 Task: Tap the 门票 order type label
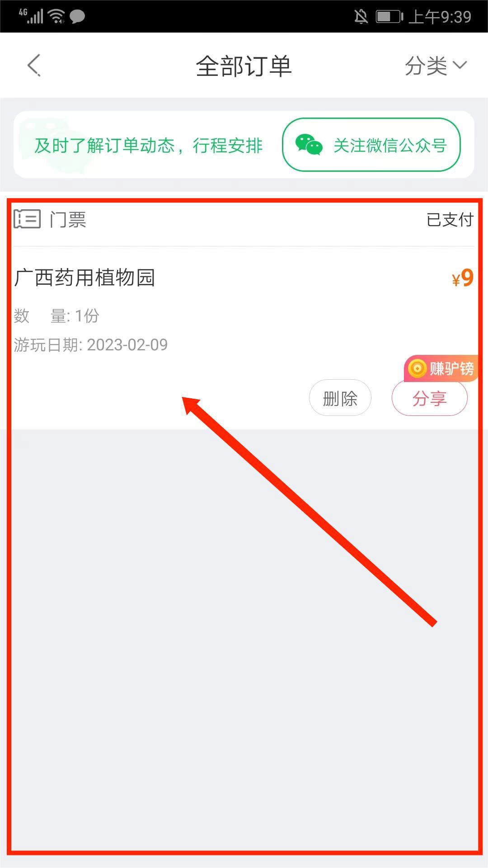68,220
